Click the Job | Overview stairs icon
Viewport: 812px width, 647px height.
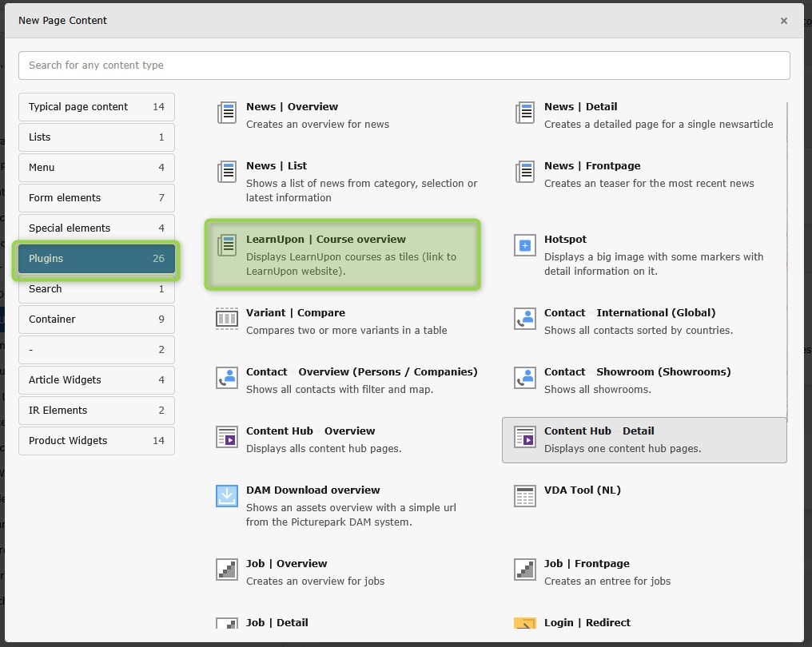pyautogui.click(x=227, y=570)
